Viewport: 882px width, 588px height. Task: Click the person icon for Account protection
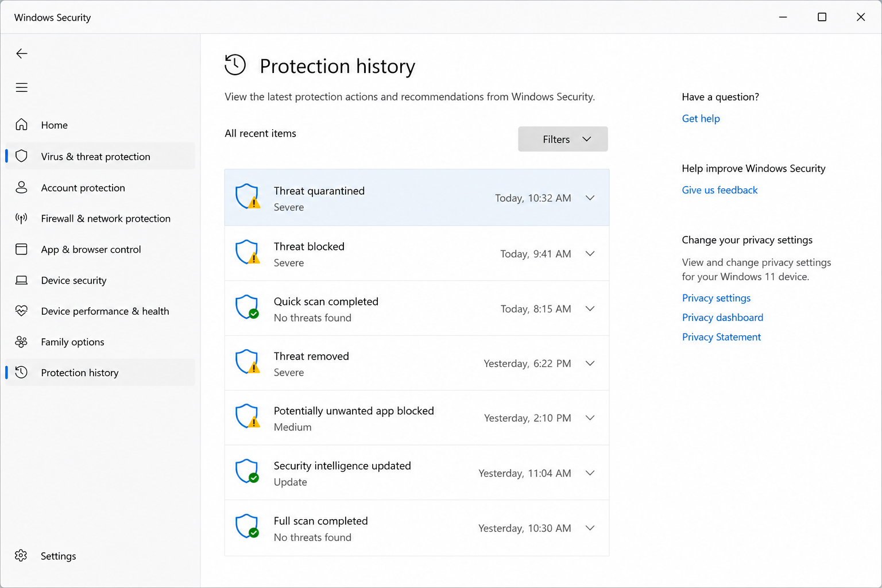[x=21, y=187]
